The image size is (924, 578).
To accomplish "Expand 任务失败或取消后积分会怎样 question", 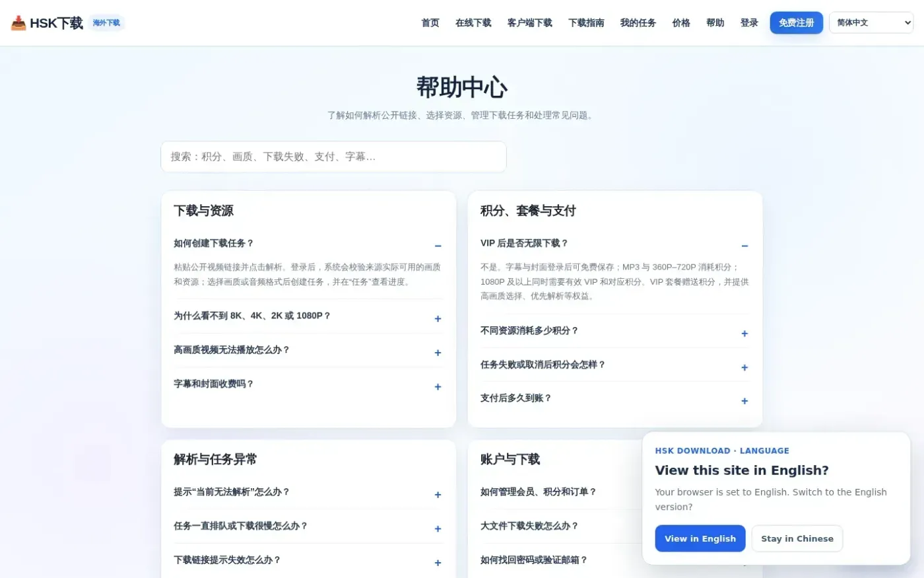I will pyautogui.click(x=614, y=365).
